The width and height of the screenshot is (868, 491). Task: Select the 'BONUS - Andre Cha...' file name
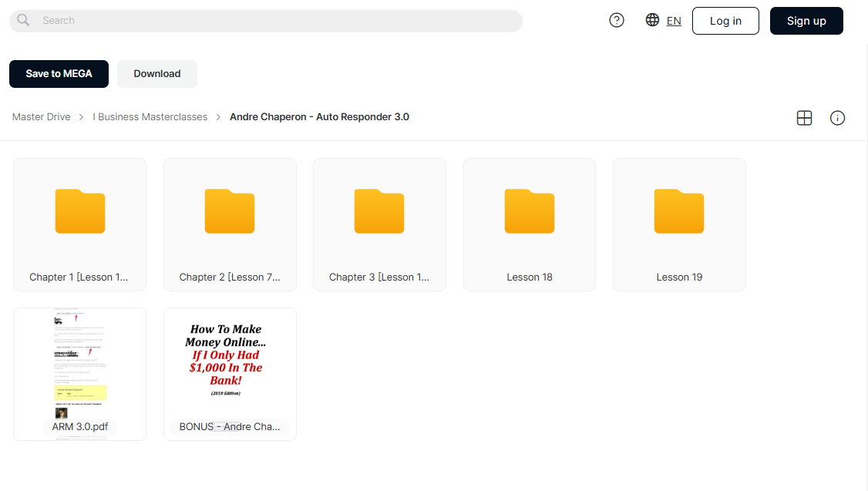(230, 427)
